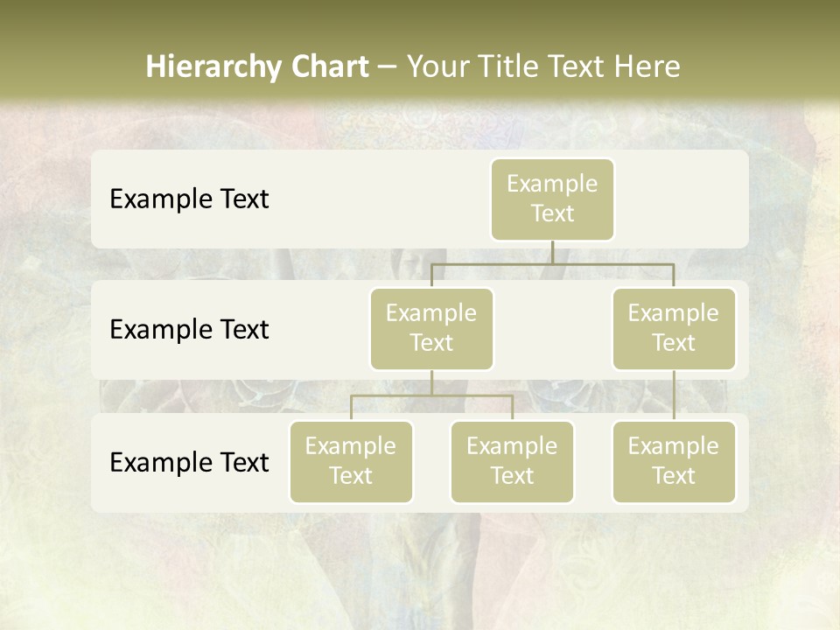Click the bottom row band's far left edge
Screen dimensions: 840x630
tap(98, 462)
